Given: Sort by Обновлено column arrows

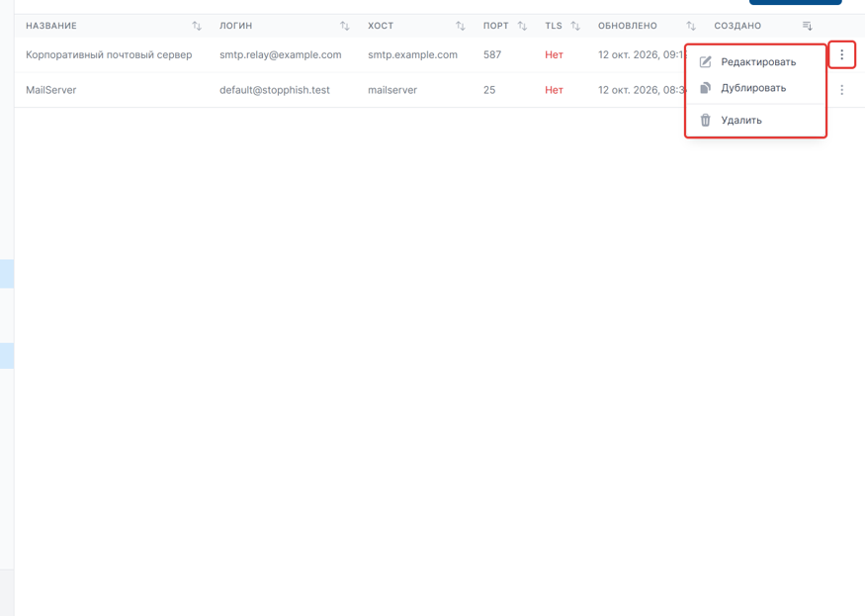Looking at the screenshot, I should pos(691,26).
